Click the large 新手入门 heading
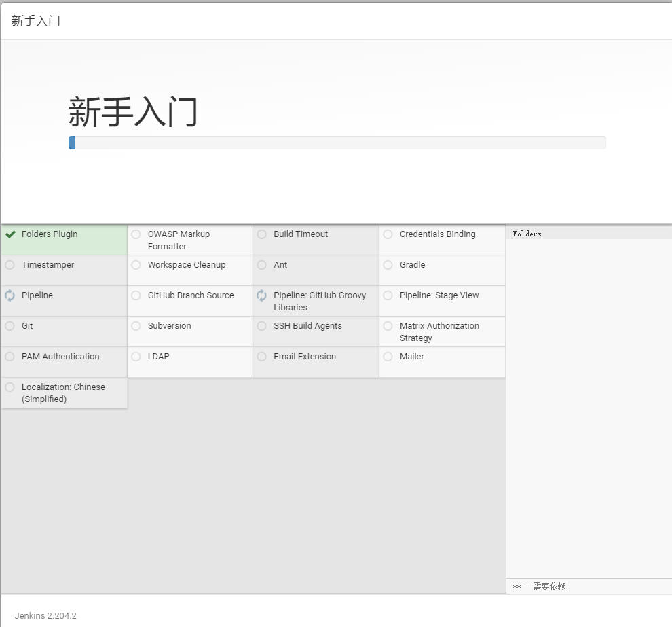The height and width of the screenshot is (627, 672). point(133,112)
